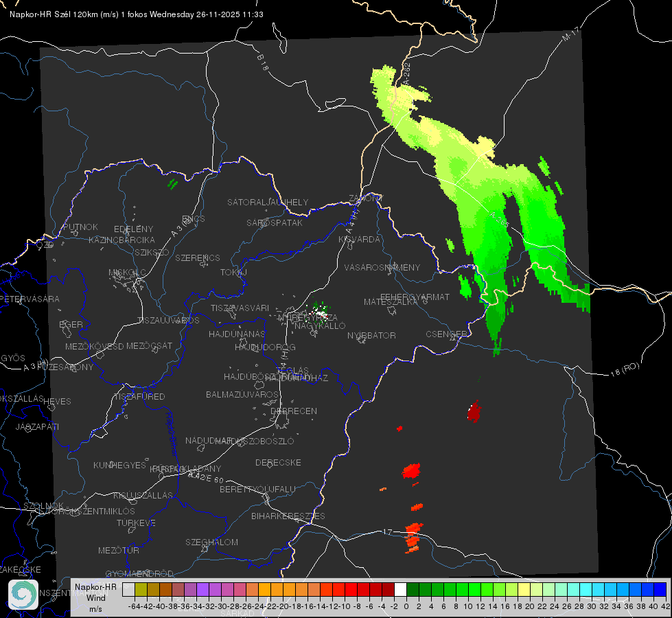Viewport: 672px width, 618px height.
Task: Pick the darkest blue swatch at the legend's end
Action: point(660,590)
